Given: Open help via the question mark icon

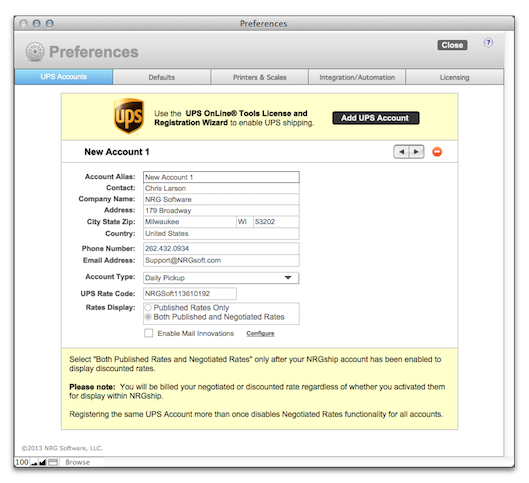Looking at the screenshot, I should click(x=488, y=43).
